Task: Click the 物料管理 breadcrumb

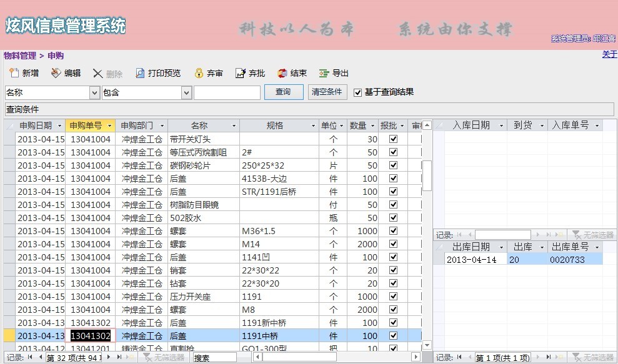Action: [20, 56]
